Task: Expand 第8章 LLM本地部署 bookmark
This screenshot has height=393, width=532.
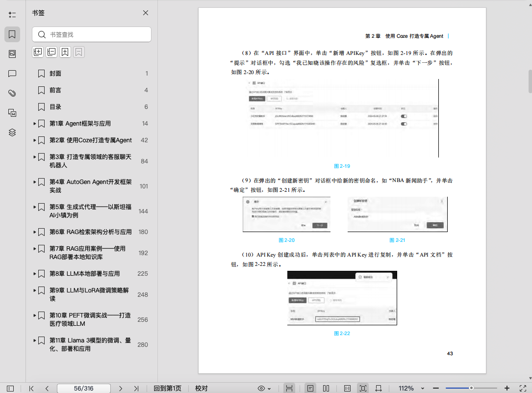Action: tap(35, 274)
